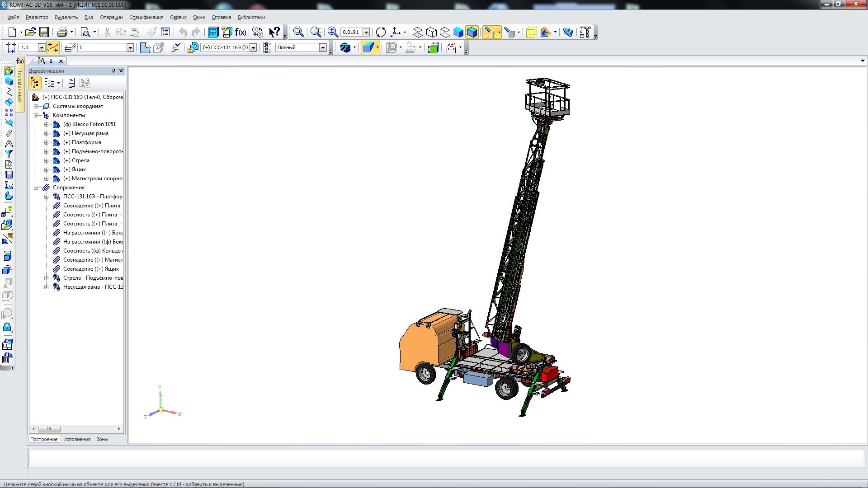The height and width of the screenshot is (488, 868).
Task: Collapse the Сопряжения tree branch
Action: click(36, 188)
